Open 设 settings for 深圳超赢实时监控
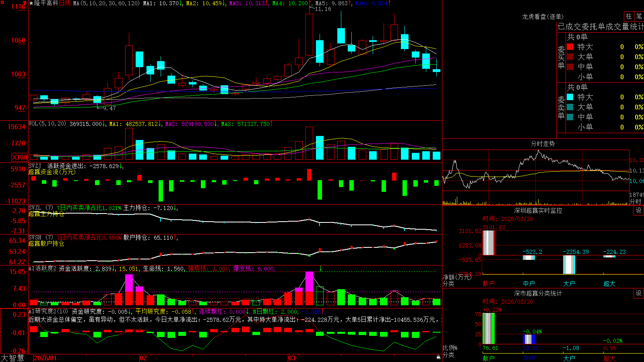The image size is (644, 362). click(639, 210)
